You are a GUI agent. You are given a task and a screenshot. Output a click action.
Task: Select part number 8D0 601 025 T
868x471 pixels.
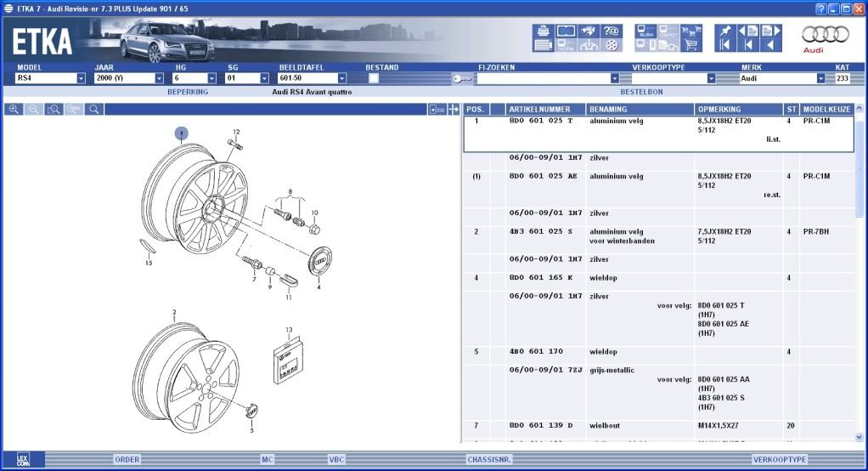point(541,121)
